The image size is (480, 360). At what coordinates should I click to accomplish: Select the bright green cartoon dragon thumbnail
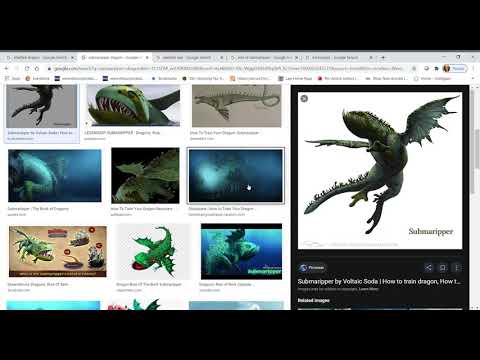pyautogui.click(x=154, y=252)
